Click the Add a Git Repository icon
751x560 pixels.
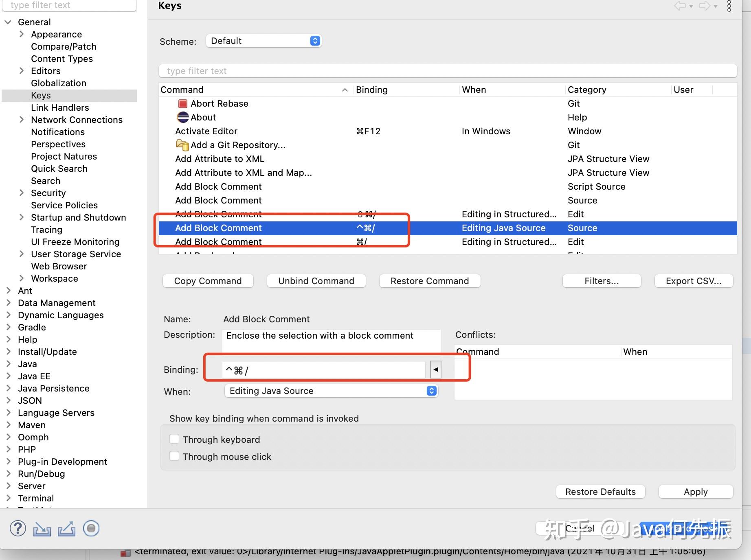click(x=182, y=145)
